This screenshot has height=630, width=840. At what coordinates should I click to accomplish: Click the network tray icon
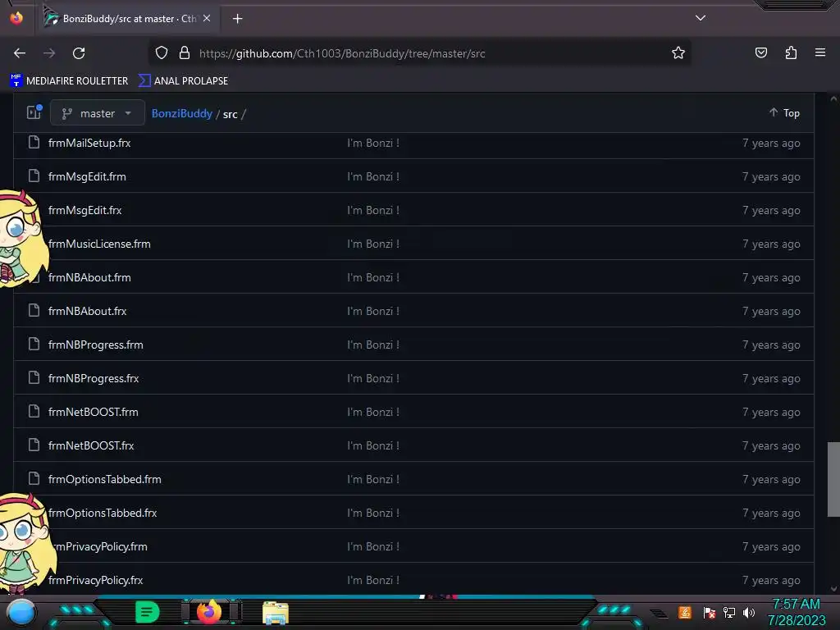[x=728, y=612]
